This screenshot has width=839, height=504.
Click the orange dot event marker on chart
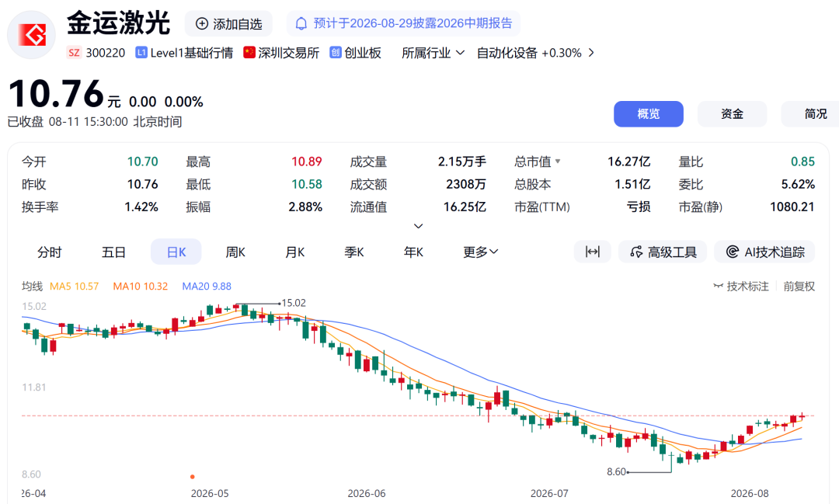click(193, 477)
